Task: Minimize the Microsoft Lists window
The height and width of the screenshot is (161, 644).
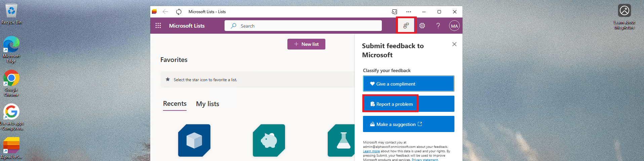Action: click(x=424, y=12)
